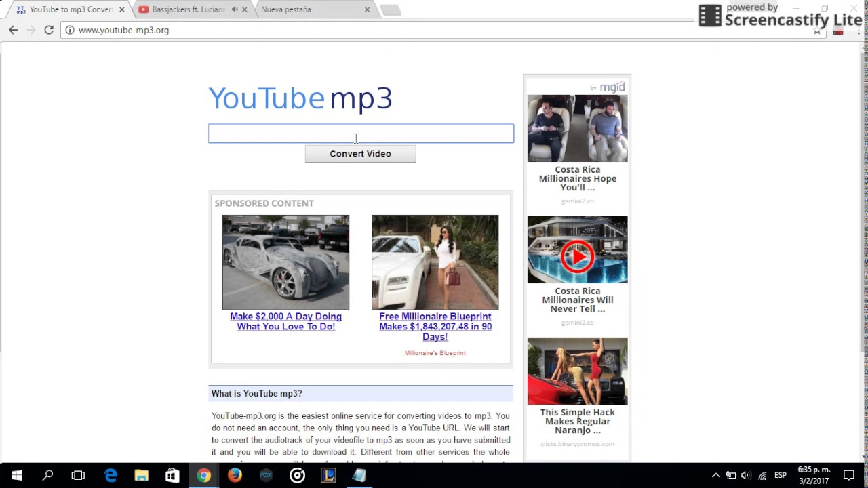Open 'Costa Rica Millionaires Hope You'll' link
Image resolution: width=868 pixels, height=488 pixels.
click(x=578, y=178)
